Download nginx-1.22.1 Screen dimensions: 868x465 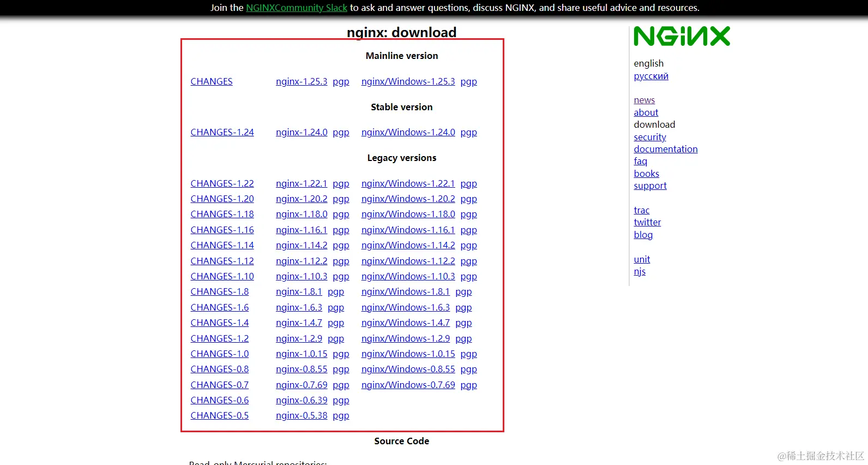click(302, 183)
